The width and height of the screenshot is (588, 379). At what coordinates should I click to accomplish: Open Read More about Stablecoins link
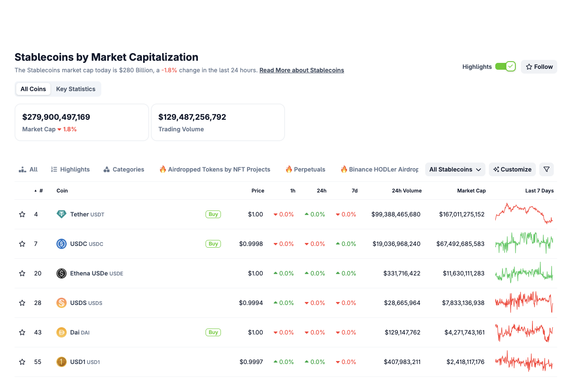302,70
